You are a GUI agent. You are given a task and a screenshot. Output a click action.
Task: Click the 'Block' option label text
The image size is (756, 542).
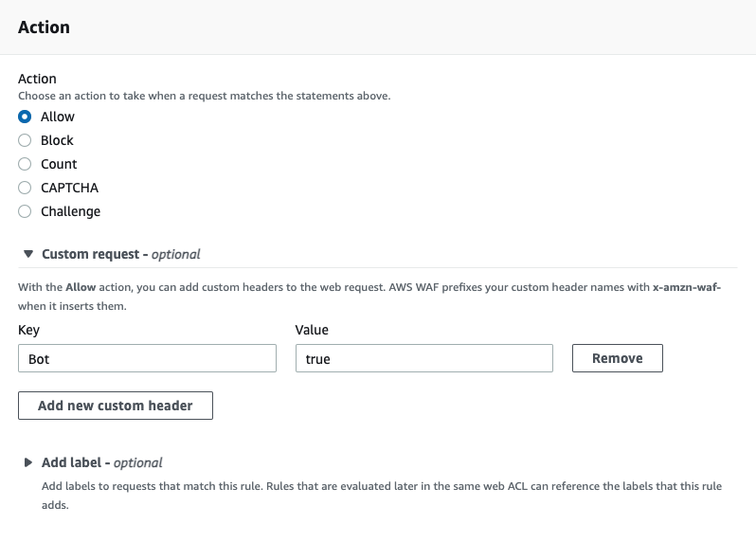click(57, 140)
